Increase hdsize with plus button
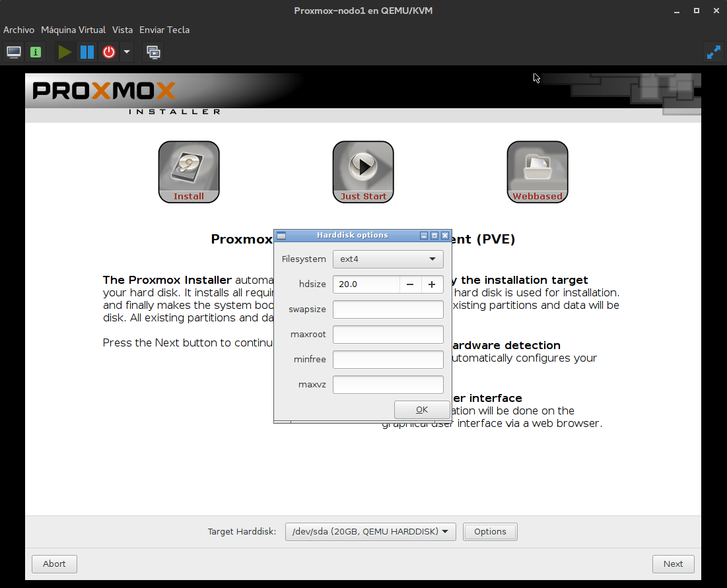 [432, 284]
